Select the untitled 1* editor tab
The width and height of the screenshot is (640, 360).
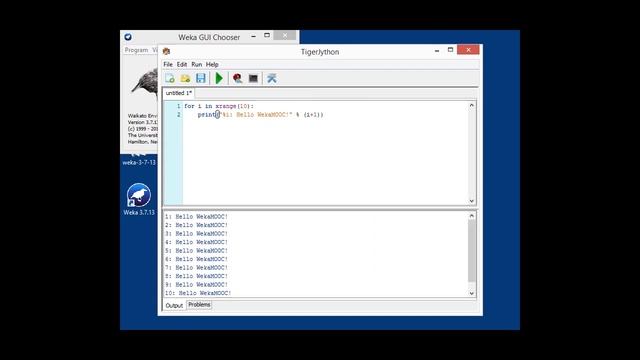pyautogui.click(x=179, y=93)
